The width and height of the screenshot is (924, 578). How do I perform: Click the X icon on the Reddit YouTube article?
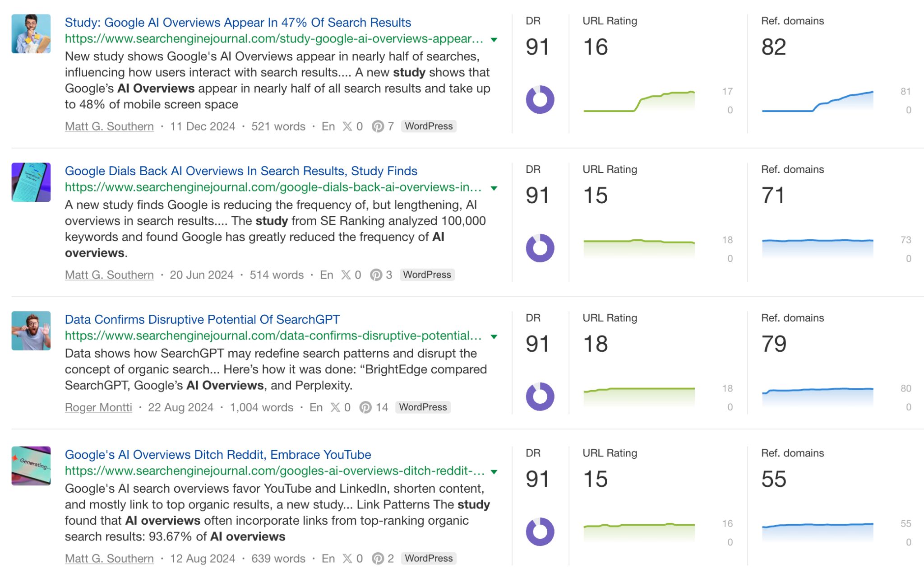346,558
